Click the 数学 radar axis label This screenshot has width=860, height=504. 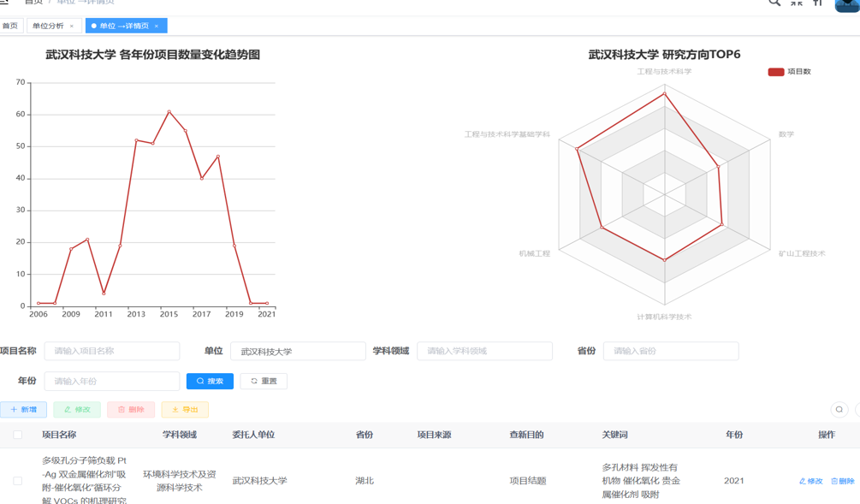[786, 134]
